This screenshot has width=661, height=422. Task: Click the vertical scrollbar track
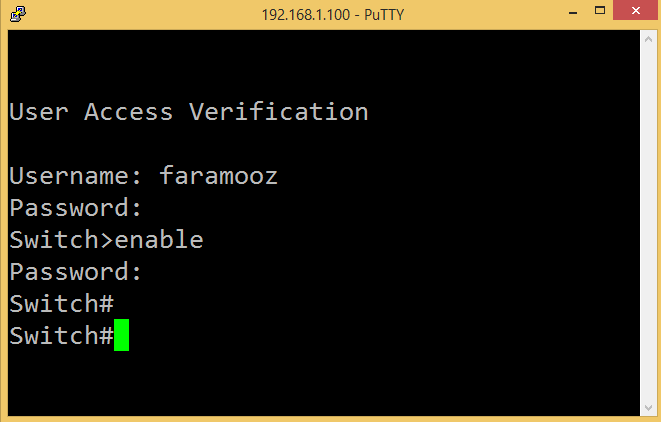tap(648, 223)
